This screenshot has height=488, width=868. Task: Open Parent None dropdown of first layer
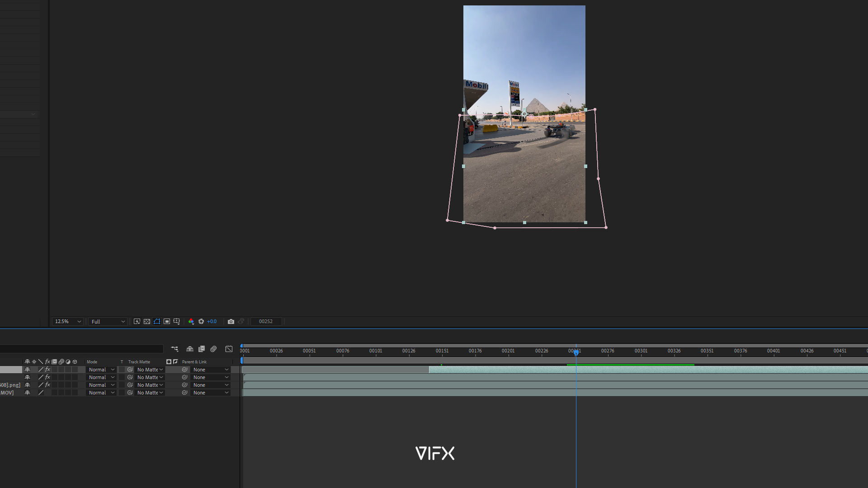click(211, 370)
